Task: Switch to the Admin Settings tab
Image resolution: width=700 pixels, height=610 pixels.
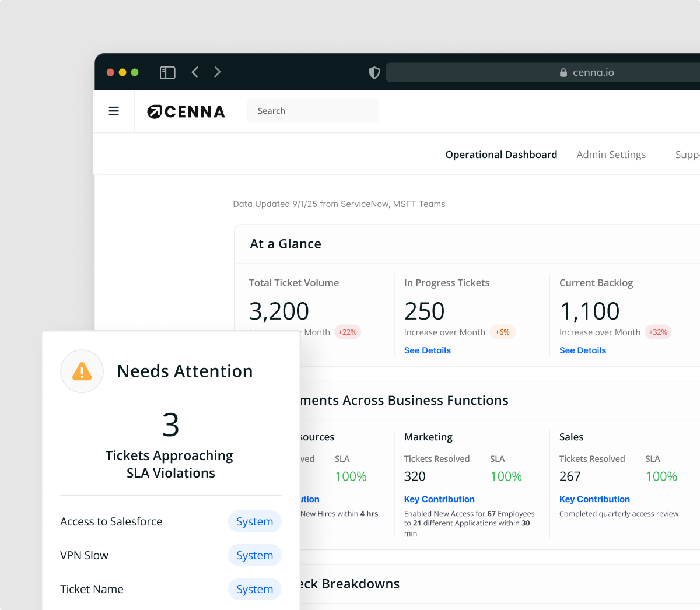Action: tap(611, 155)
